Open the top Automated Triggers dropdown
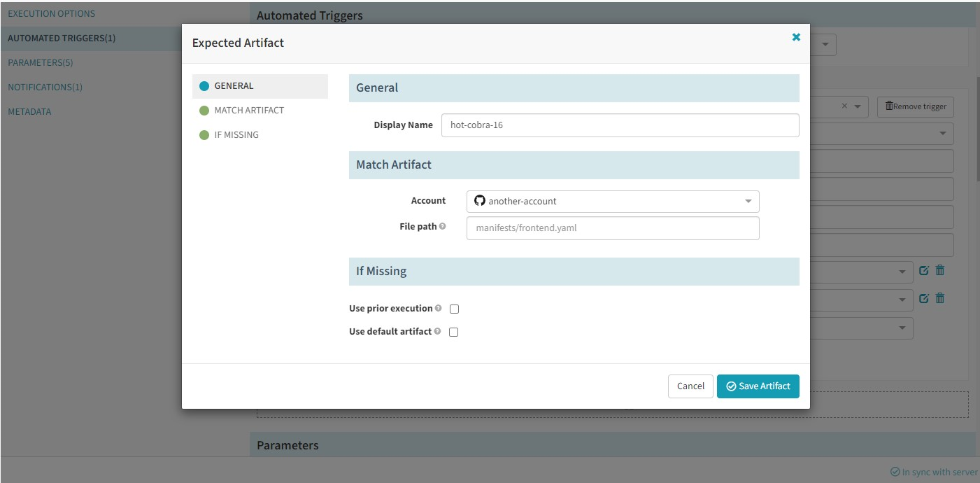Image resolution: width=980 pixels, height=483 pixels. 825,45
